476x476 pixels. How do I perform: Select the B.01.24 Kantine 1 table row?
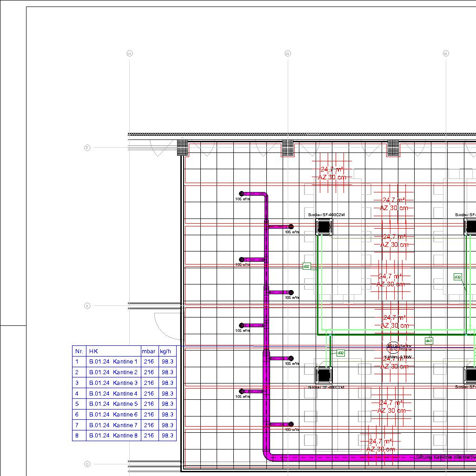point(113,362)
